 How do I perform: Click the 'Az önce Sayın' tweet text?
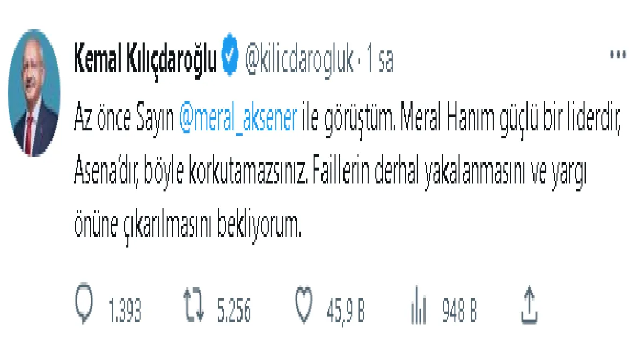tap(123, 122)
